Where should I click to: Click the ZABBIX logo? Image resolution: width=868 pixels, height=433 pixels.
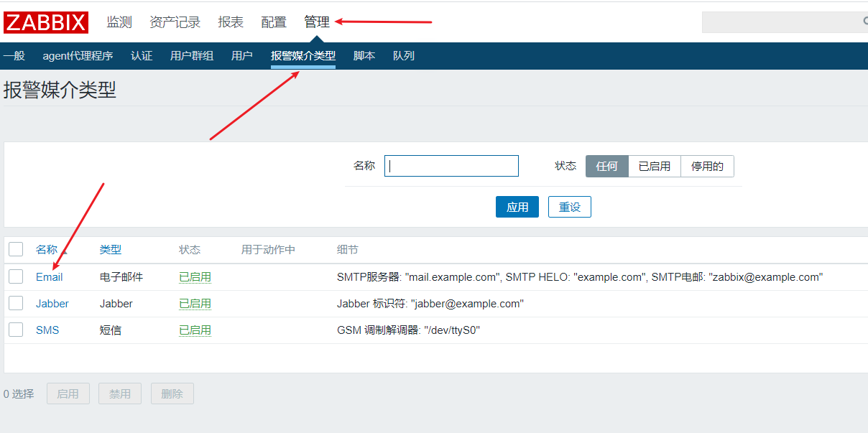46,22
